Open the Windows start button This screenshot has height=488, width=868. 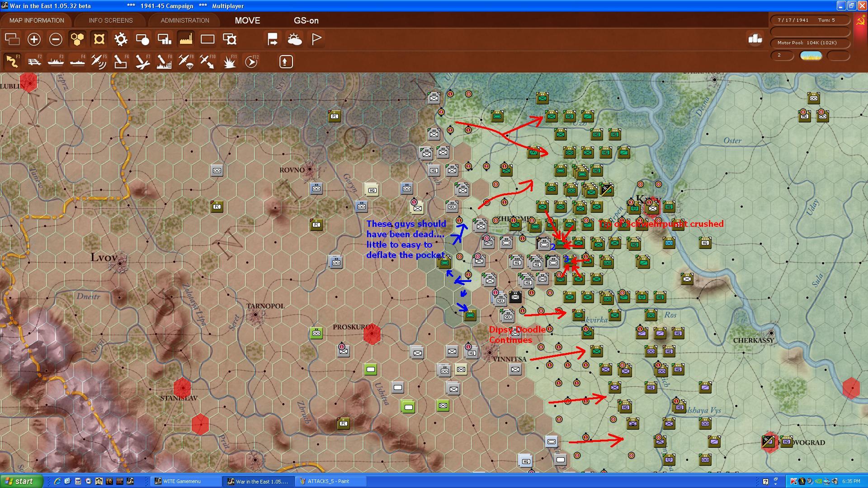pos(21,481)
